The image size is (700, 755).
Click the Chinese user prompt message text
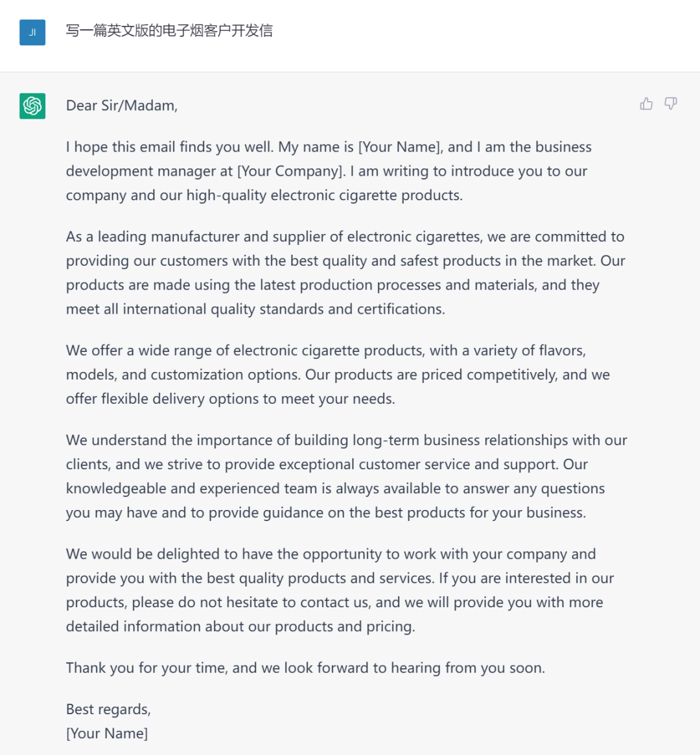[169, 30]
